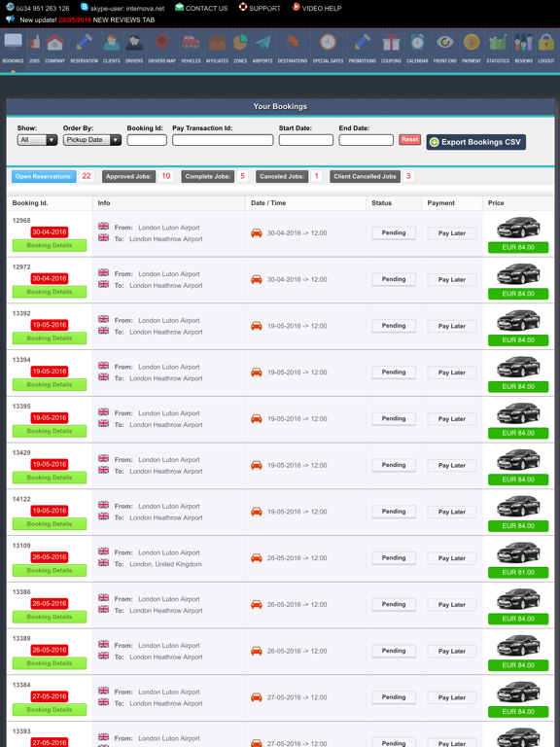
Task: Open Airports paper plane icon
Action: coord(262,43)
